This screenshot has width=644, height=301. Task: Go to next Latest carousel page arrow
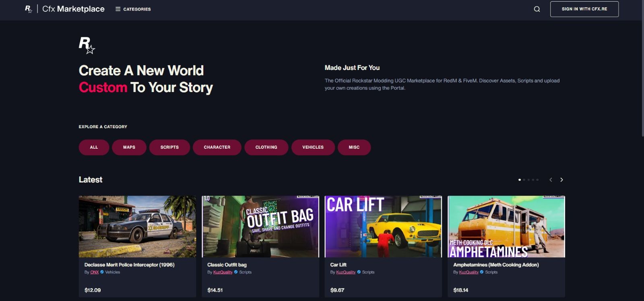coord(561,180)
